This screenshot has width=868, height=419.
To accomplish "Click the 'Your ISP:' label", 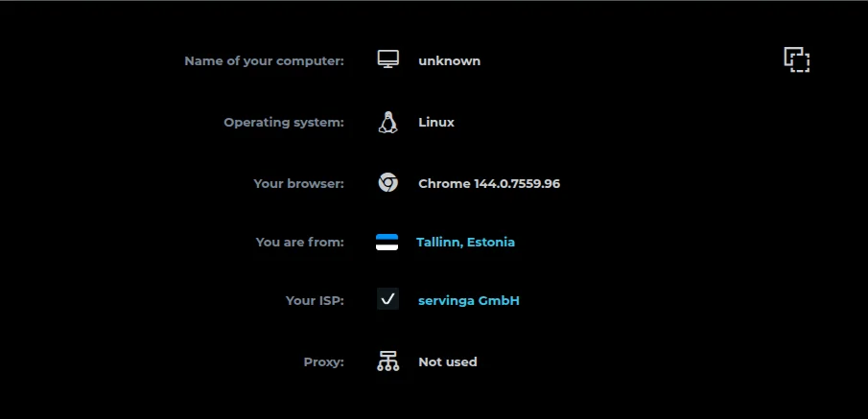I will click(315, 300).
